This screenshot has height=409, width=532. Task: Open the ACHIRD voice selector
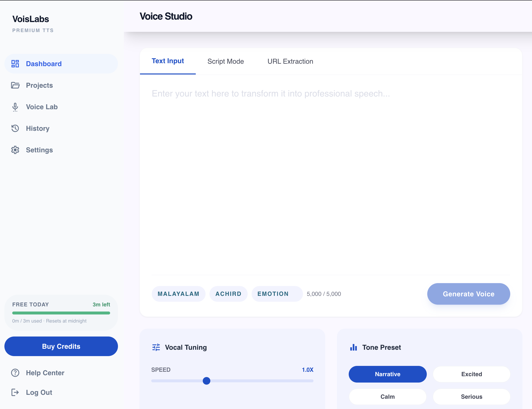(228, 294)
